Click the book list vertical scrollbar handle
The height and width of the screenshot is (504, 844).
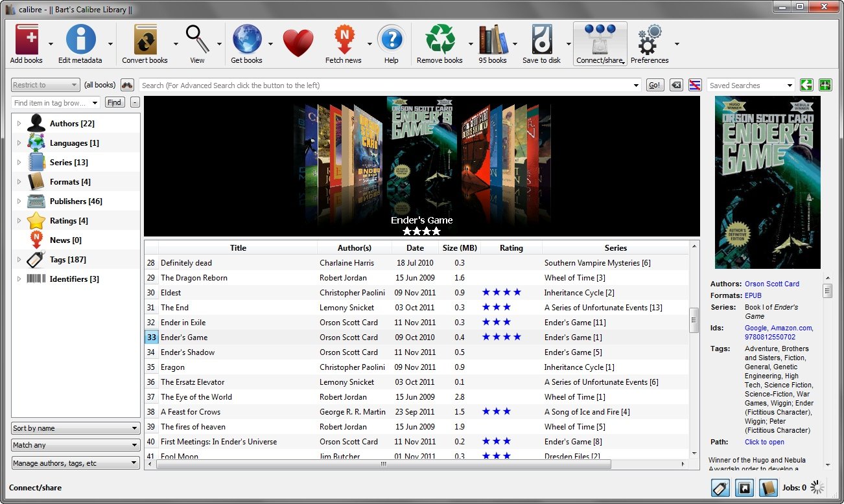tap(694, 319)
